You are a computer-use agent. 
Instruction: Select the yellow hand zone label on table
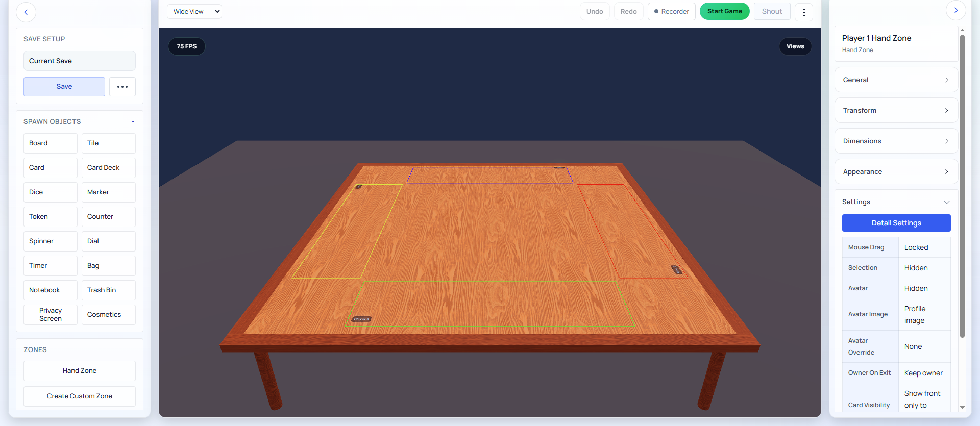click(x=359, y=187)
